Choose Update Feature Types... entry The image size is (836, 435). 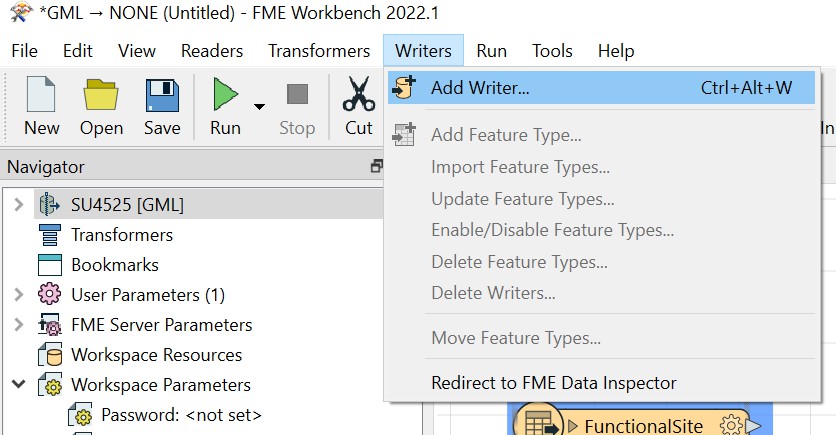click(x=601, y=199)
